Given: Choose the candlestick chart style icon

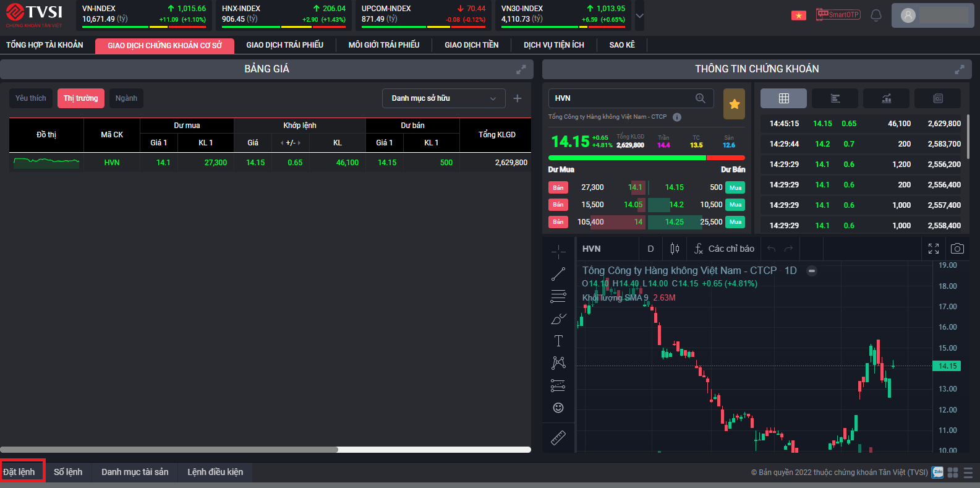Looking at the screenshot, I should (x=675, y=249).
